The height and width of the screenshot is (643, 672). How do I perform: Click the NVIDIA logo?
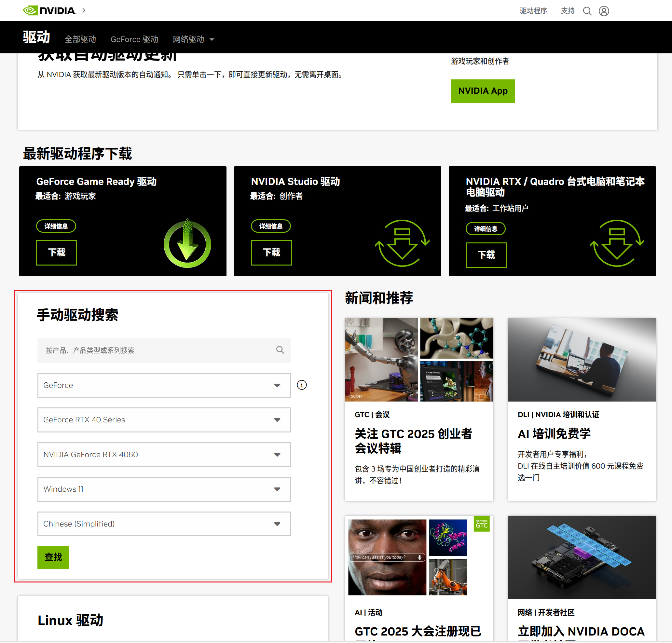(x=49, y=11)
